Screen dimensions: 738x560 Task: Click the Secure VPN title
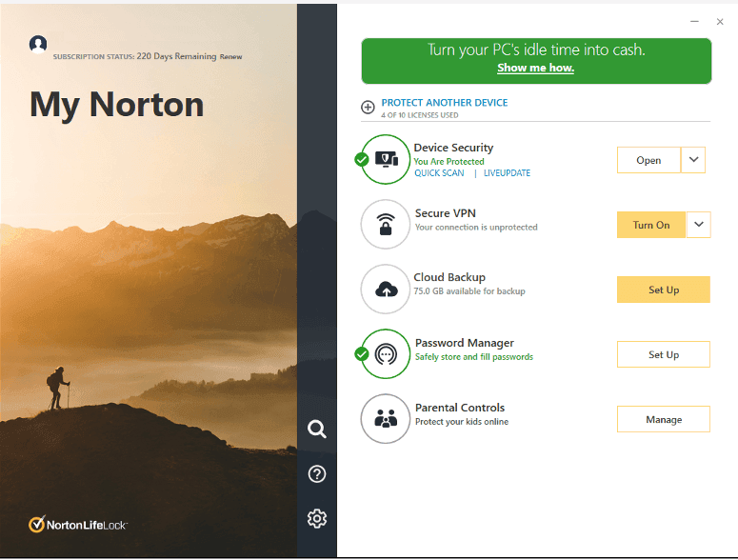[x=446, y=213]
